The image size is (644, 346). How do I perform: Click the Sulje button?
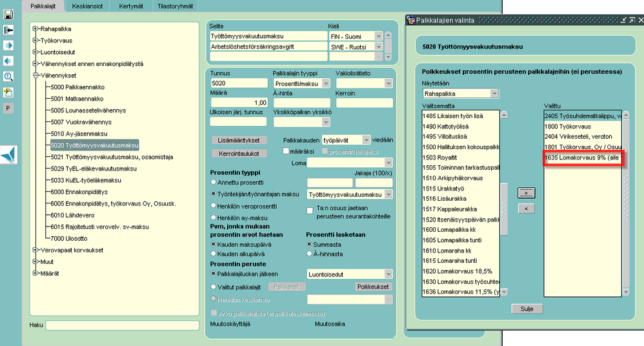527,309
